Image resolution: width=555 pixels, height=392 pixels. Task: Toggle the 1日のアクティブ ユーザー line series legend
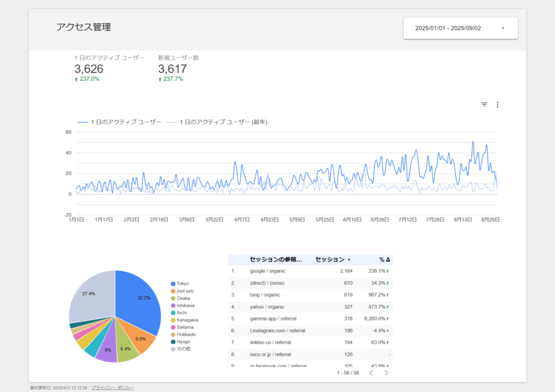click(x=119, y=122)
